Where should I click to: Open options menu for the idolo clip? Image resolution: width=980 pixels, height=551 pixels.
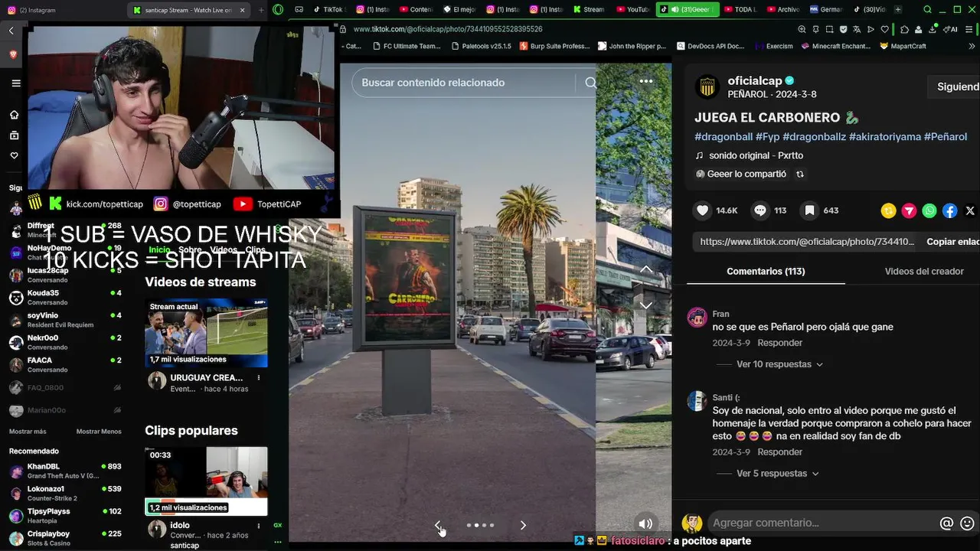[x=259, y=526]
